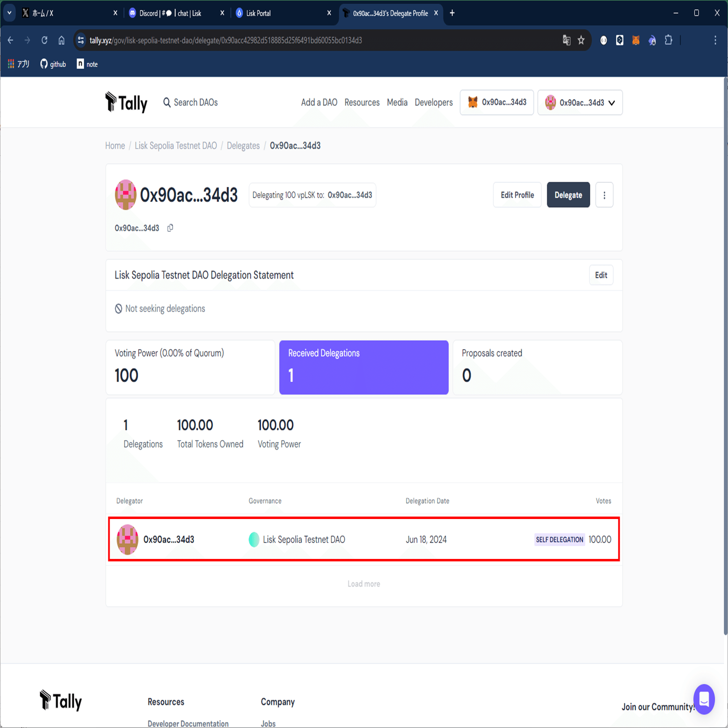Click the extensions puzzle icon

click(x=668, y=40)
